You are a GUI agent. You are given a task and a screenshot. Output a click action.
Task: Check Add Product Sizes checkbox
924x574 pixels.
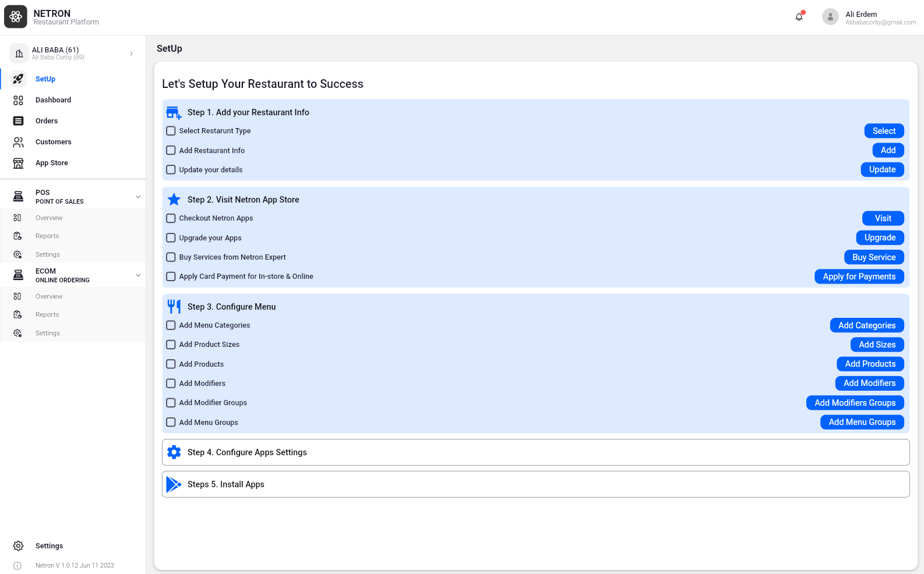tap(171, 345)
